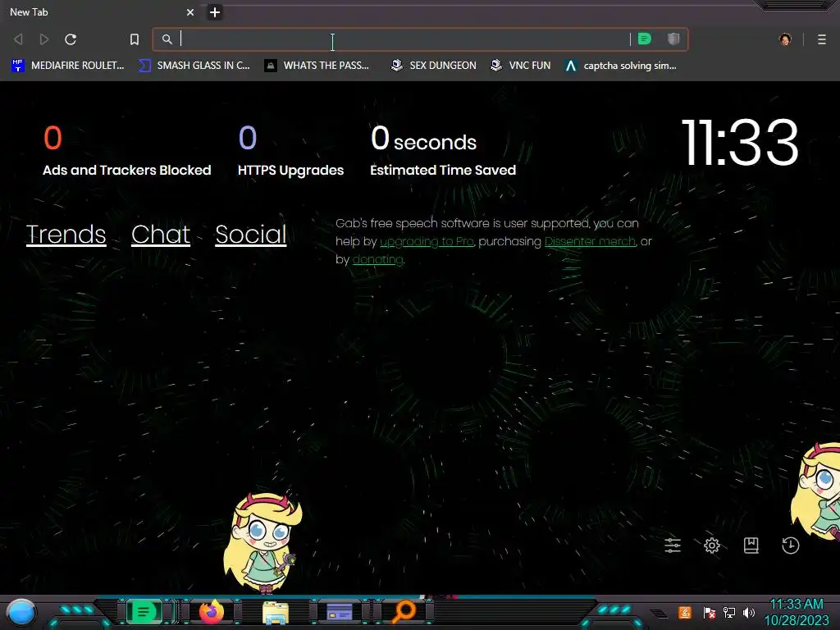Show hidden tray icons arrow
The height and width of the screenshot is (630, 840).
[x=659, y=614]
